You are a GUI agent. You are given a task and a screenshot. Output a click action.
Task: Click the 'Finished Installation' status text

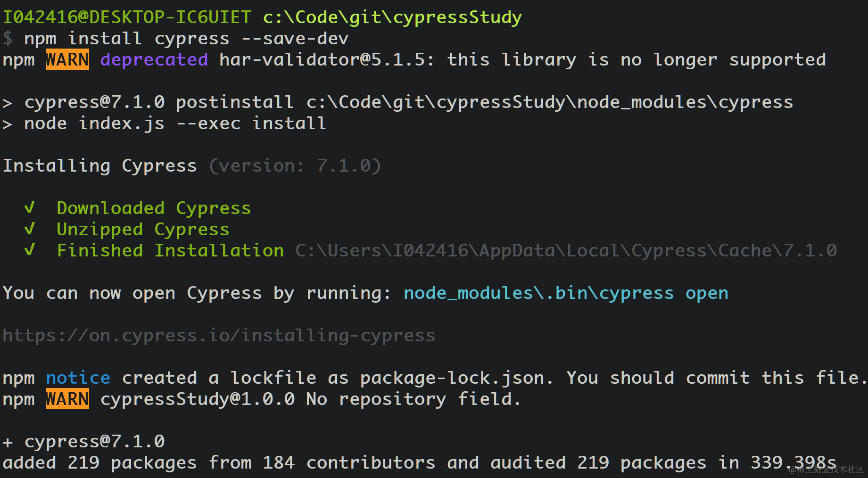(170, 251)
